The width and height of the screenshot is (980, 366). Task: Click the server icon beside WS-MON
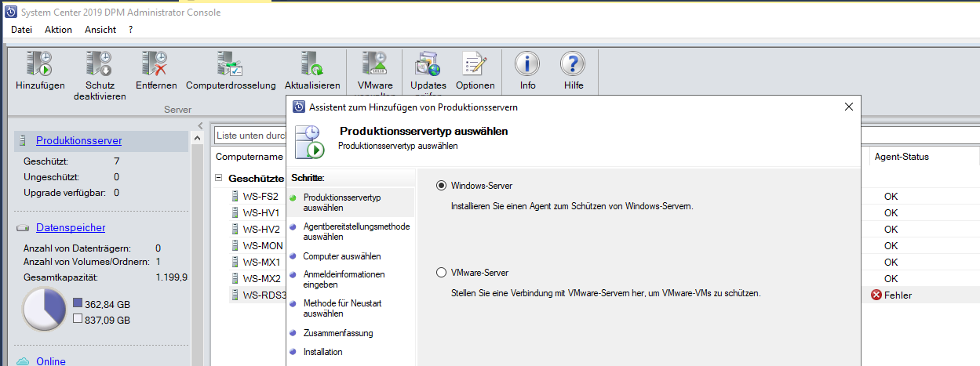point(235,245)
